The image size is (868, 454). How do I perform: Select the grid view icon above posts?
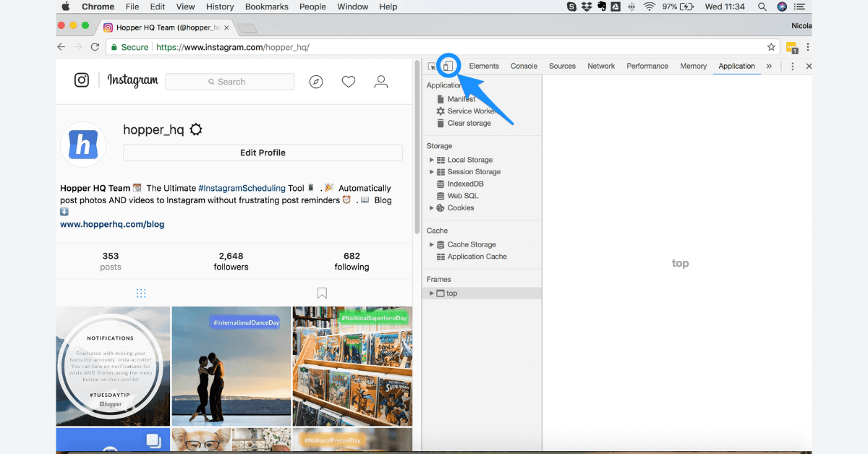[x=141, y=294]
